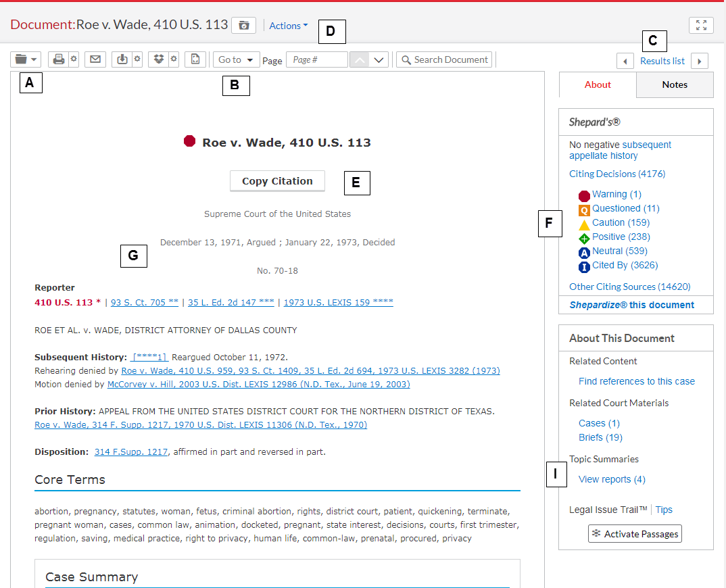This screenshot has width=726, height=588.
Task: Click 314 F.Supp. 1217 disposition link
Action: tap(131, 452)
